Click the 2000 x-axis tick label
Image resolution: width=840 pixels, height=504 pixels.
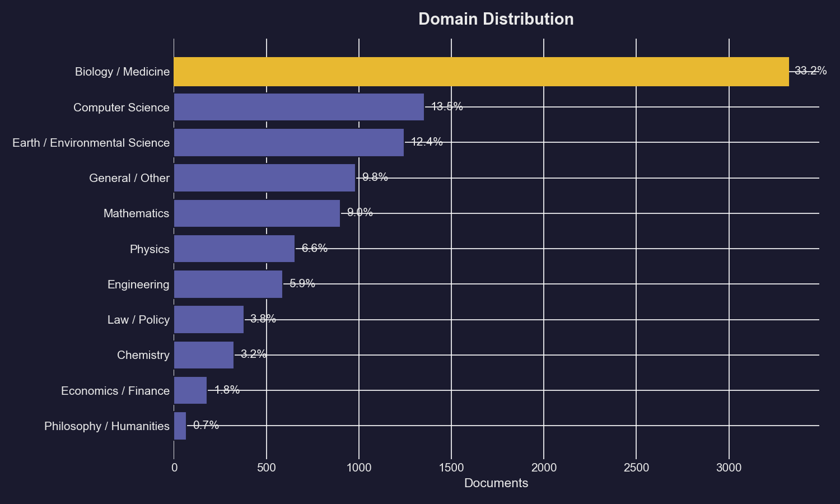tap(544, 468)
